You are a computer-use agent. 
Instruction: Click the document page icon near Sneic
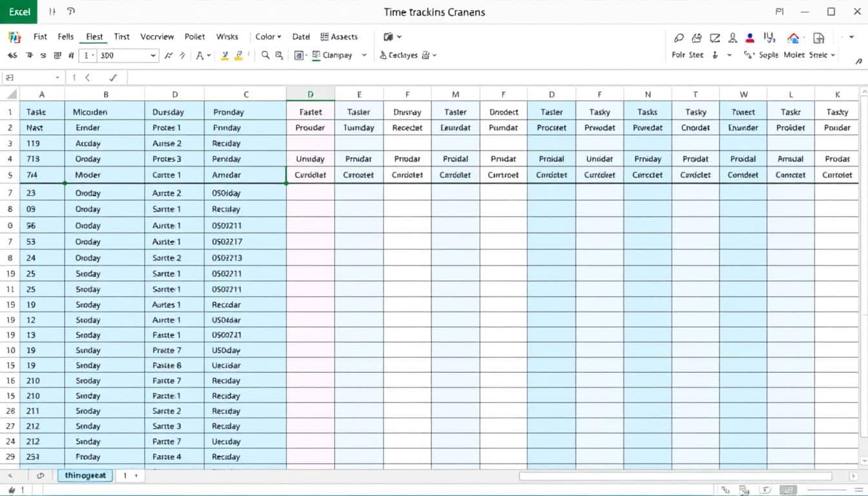click(818, 38)
